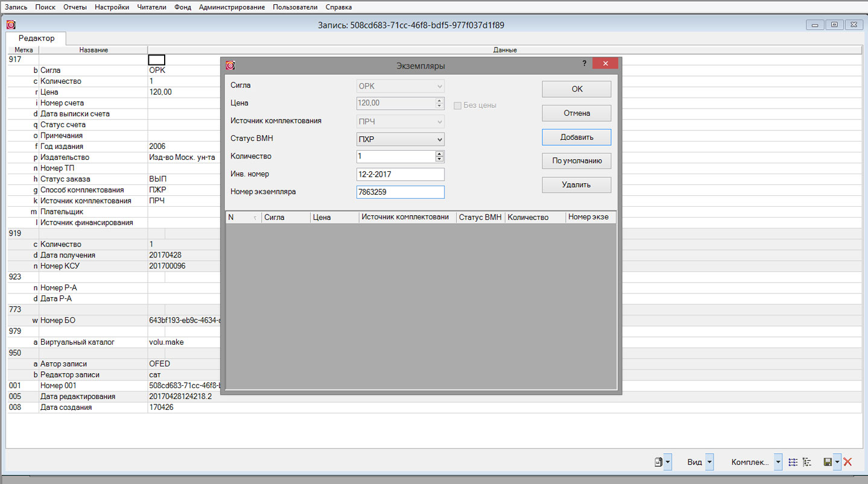Open the save options dropdown arrow
Viewport: 868px width, 484px height.
837,462
